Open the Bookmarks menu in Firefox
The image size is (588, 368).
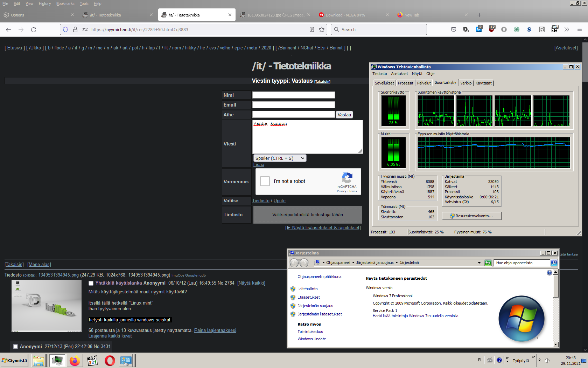(65, 4)
